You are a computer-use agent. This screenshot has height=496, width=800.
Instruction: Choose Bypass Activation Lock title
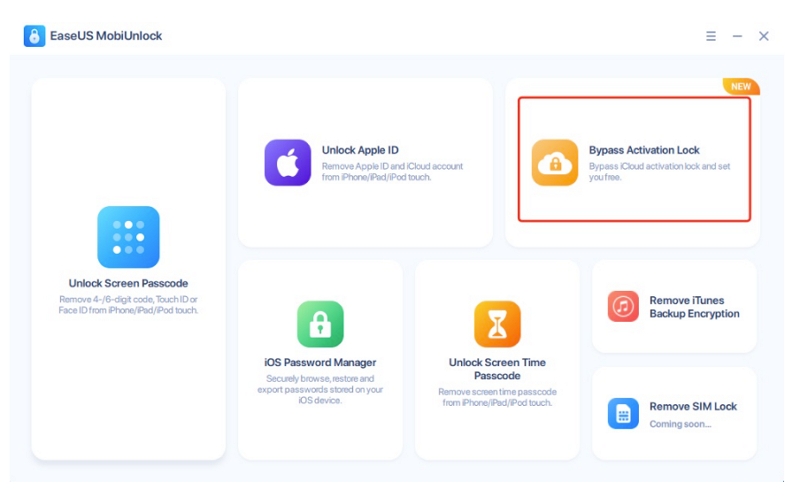click(644, 150)
